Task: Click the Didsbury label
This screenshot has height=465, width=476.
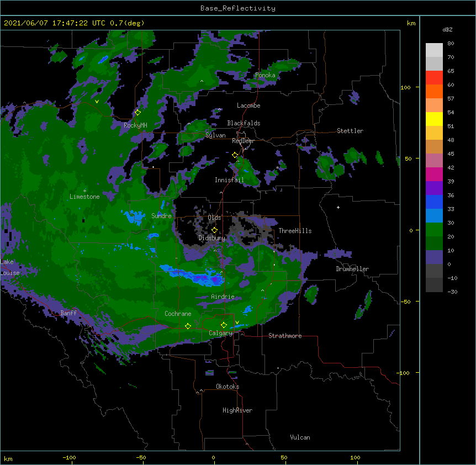Action: [x=211, y=238]
